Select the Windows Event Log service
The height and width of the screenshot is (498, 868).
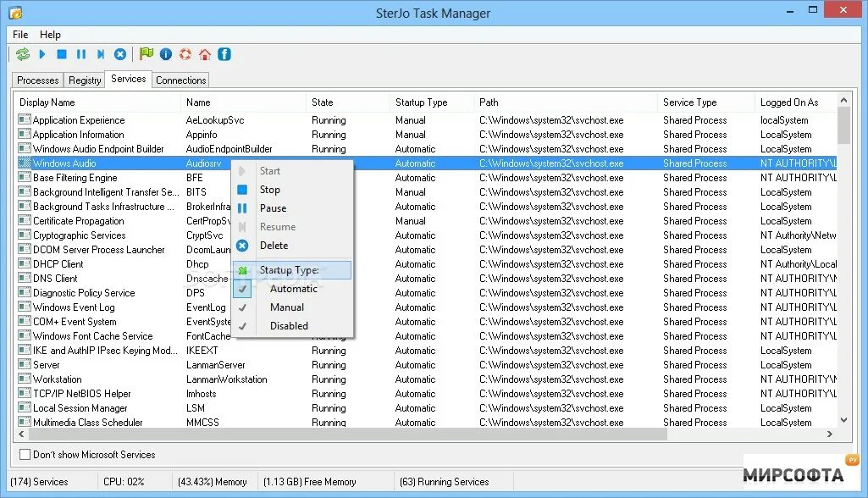tap(426, 307)
